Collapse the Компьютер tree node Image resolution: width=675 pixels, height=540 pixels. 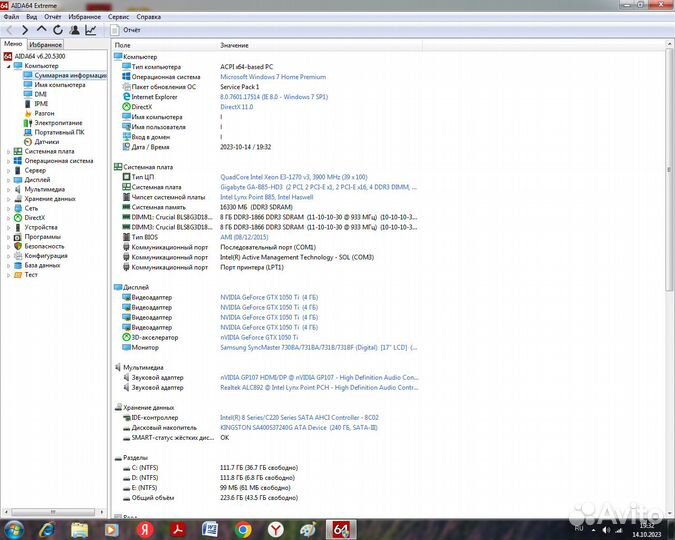(8, 66)
